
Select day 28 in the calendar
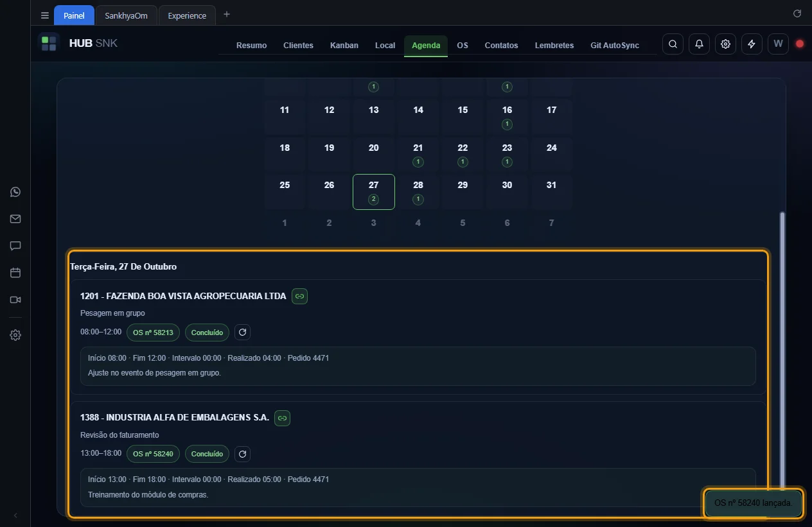tap(418, 191)
